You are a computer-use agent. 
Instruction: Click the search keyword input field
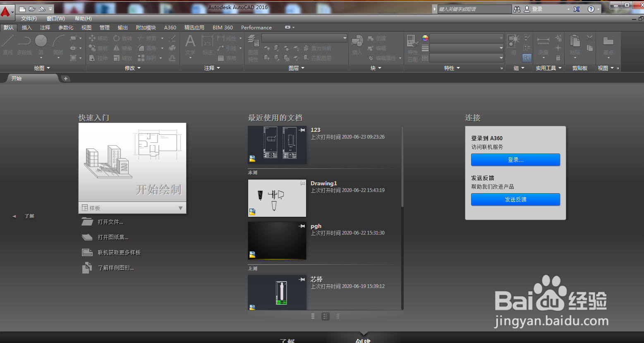tap(474, 9)
